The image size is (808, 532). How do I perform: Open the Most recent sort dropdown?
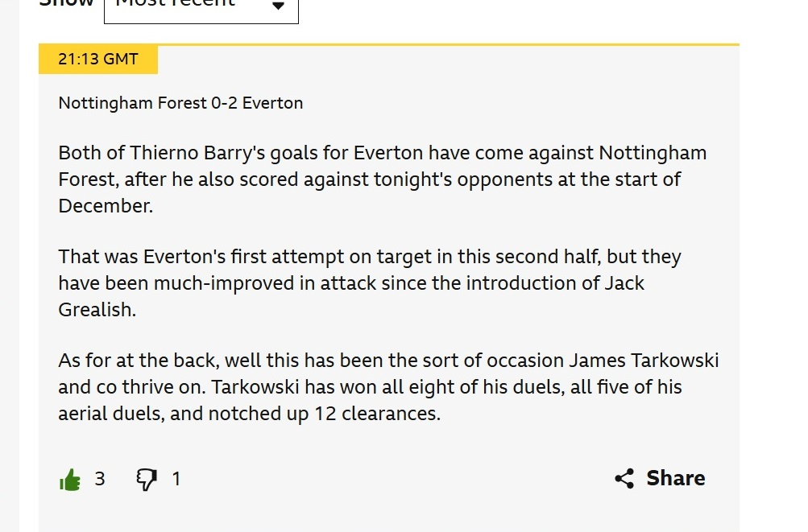(x=201, y=7)
